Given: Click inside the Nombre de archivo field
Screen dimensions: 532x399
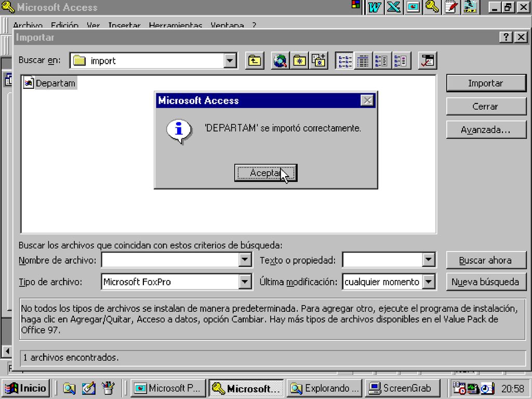Looking at the screenshot, I should coord(170,260).
